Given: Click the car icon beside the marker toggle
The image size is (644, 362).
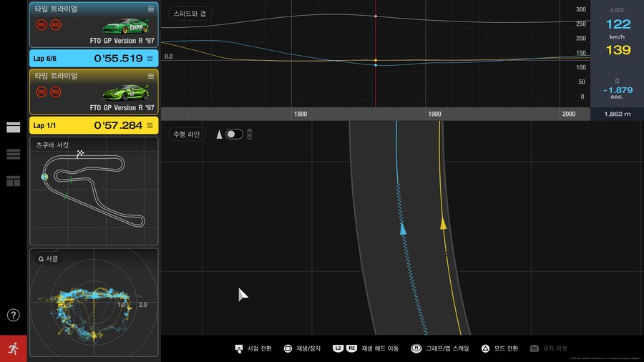Looking at the screenshot, I should pyautogui.click(x=250, y=134).
